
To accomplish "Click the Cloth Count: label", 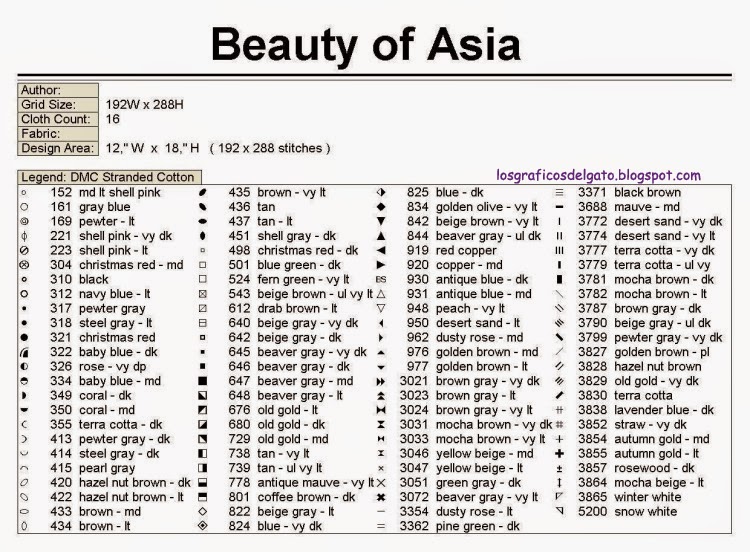I will pyautogui.click(x=58, y=119).
